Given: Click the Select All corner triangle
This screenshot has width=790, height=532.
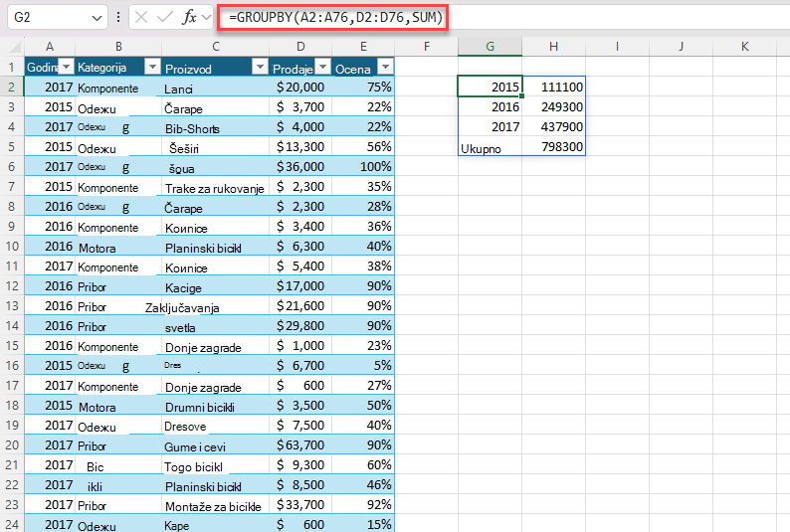Looking at the screenshot, I should point(15,47).
